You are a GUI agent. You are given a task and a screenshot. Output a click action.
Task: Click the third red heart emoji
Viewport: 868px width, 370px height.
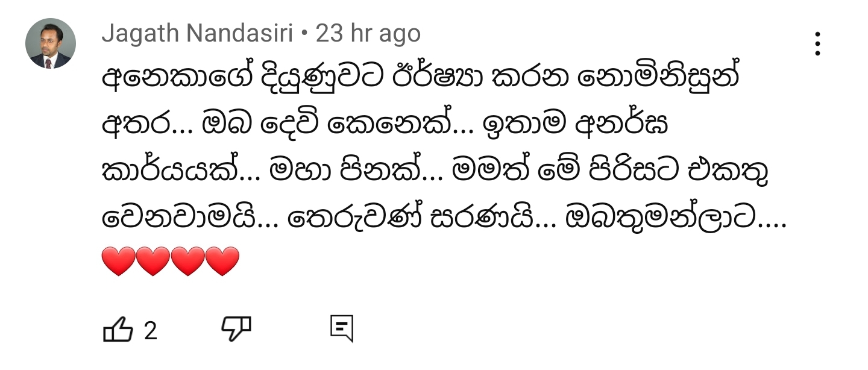188,262
